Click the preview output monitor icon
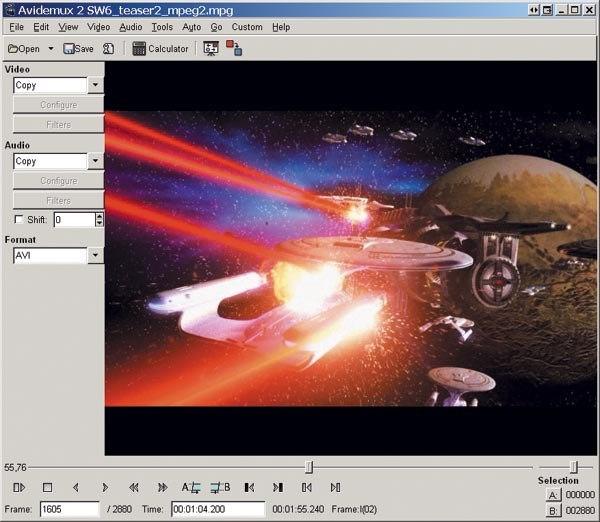 pos(211,49)
